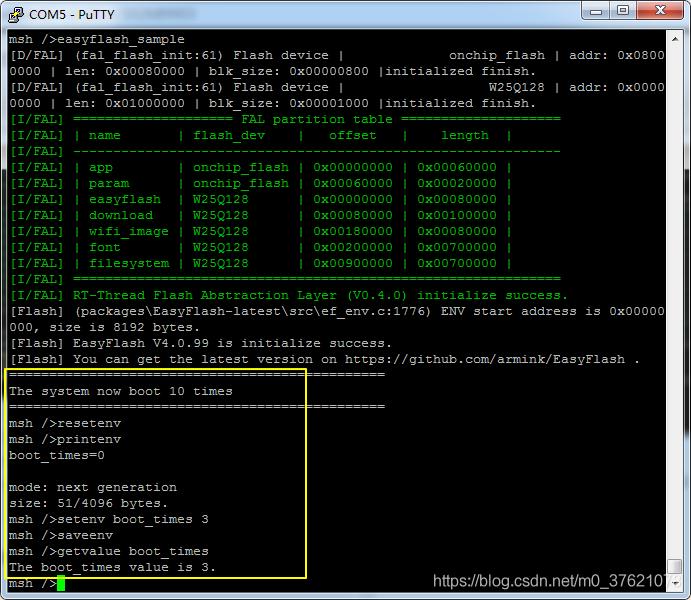Click the 'filesystem' partition name
The height and width of the screenshot is (600, 691).
129,263
